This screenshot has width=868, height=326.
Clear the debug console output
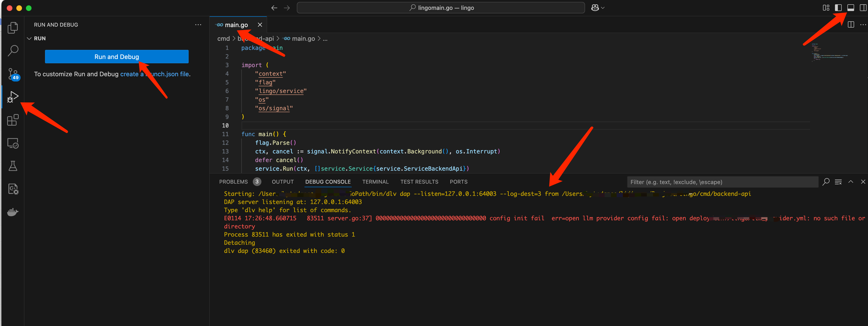click(x=838, y=182)
